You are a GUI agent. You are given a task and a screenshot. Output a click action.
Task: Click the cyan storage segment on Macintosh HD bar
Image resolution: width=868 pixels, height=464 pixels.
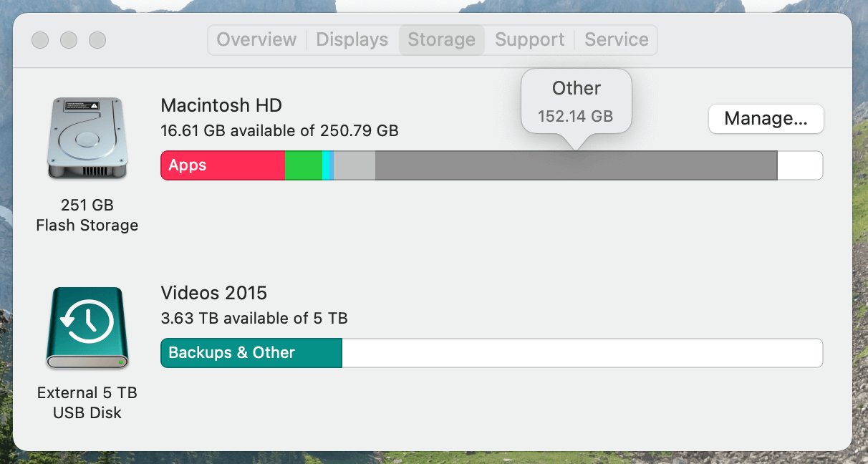(327, 165)
